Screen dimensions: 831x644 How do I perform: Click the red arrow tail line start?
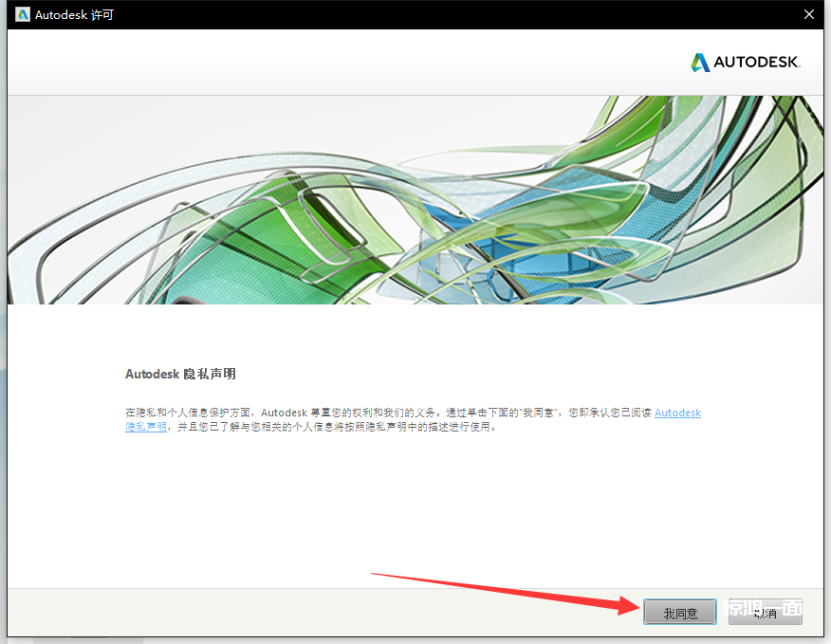click(x=373, y=574)
